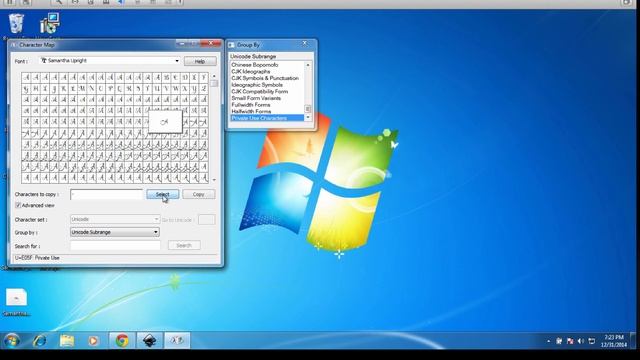Viewport: 640px width, 360px height.
Task: Click the character grid scroll-up arrow
Action: 214,76
